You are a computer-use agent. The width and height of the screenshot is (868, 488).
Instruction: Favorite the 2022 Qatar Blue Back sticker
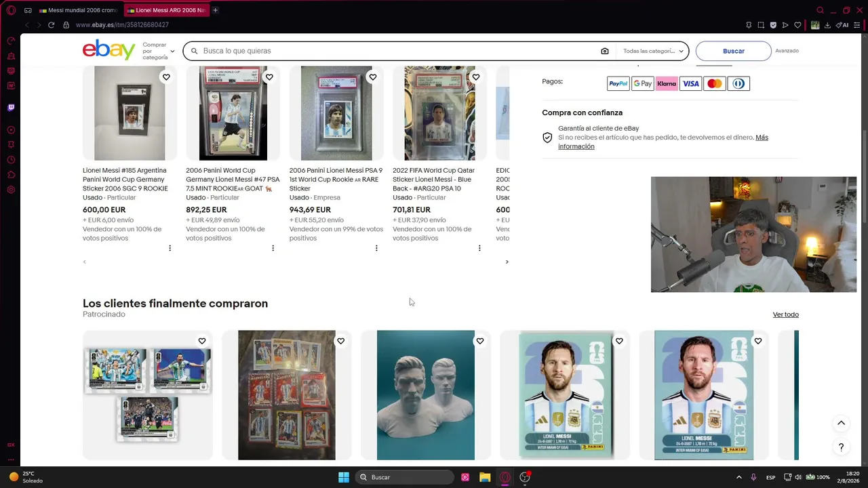476,77
